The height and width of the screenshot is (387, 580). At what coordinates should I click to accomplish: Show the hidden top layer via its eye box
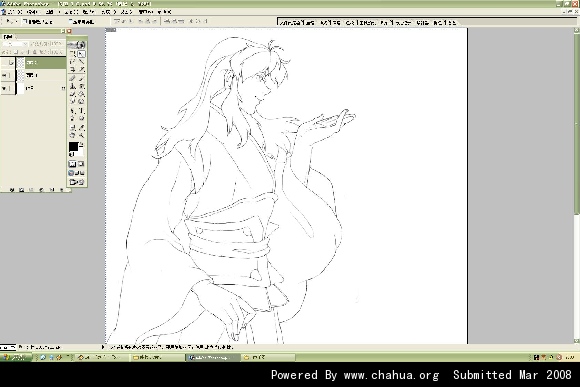[4, 62]
